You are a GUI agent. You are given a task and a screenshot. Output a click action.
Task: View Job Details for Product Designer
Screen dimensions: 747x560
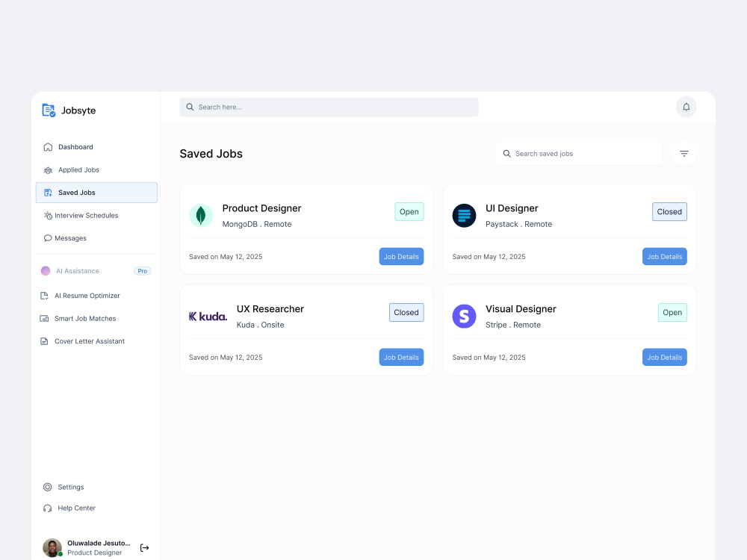pyautogui.click(x=401, y=257)
